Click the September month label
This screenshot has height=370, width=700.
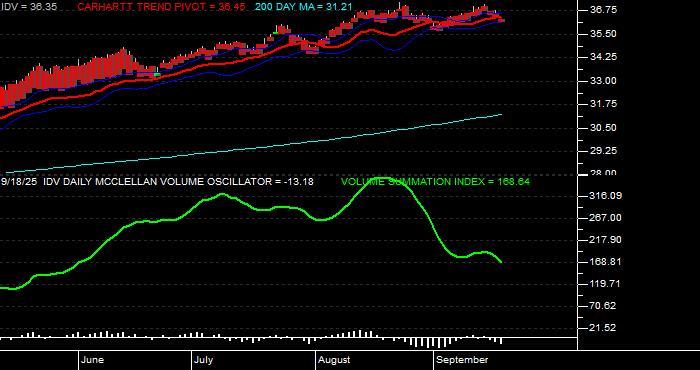point(462,360)
